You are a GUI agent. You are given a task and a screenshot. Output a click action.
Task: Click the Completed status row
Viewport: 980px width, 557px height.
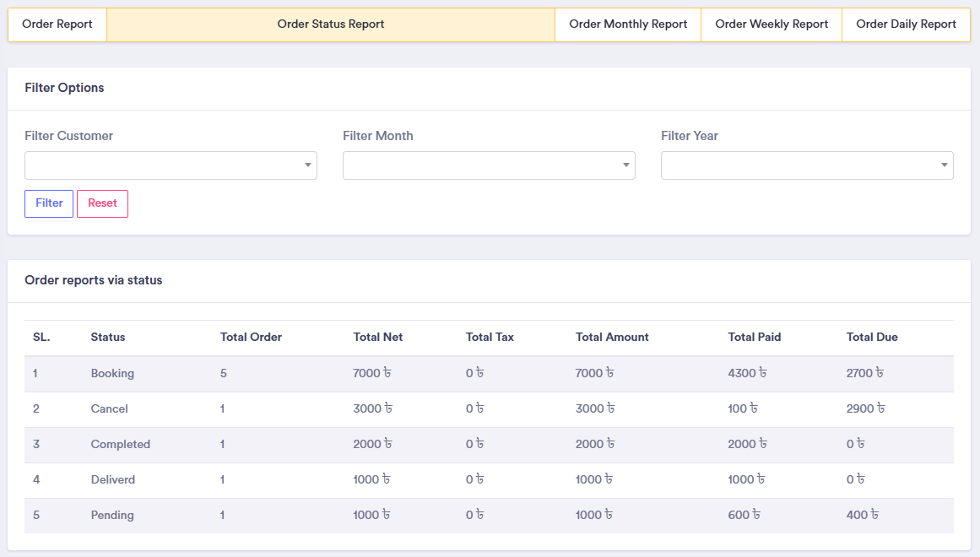click(x=121, y=445)
